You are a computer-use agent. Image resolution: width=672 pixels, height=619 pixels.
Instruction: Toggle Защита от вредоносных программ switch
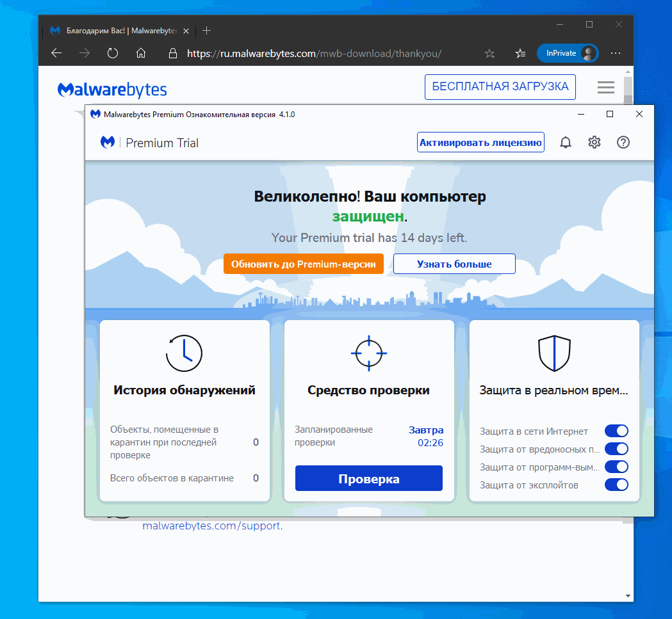(616, 449)
